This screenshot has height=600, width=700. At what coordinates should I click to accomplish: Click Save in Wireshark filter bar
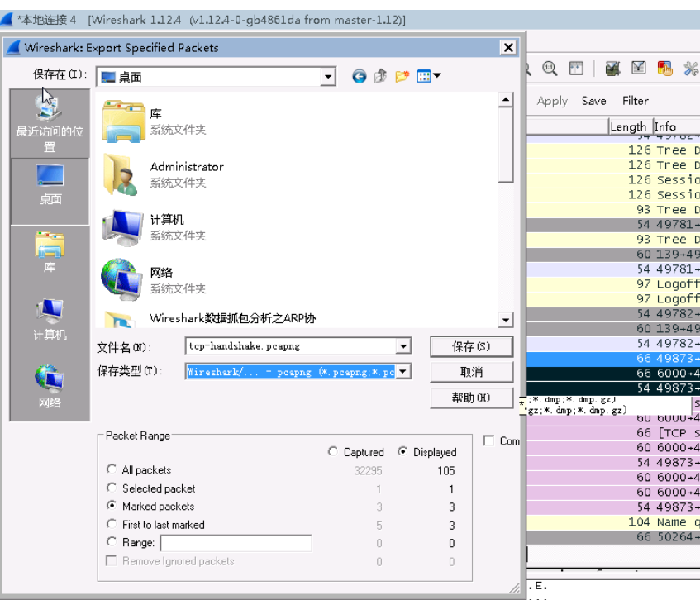click(x=593, y=101)
